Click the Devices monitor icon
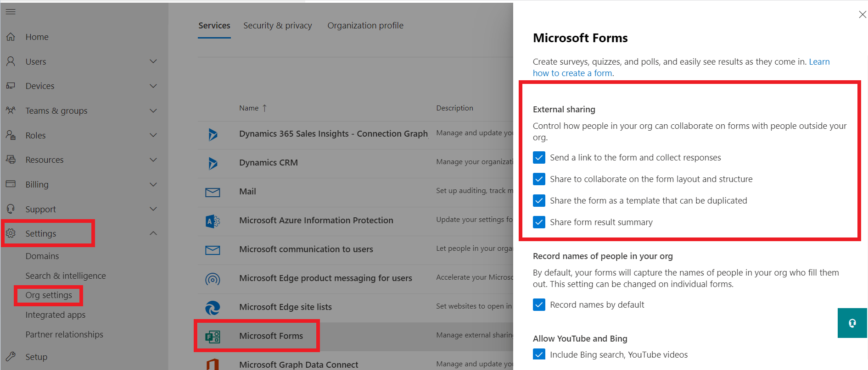 tap(11, 86)
